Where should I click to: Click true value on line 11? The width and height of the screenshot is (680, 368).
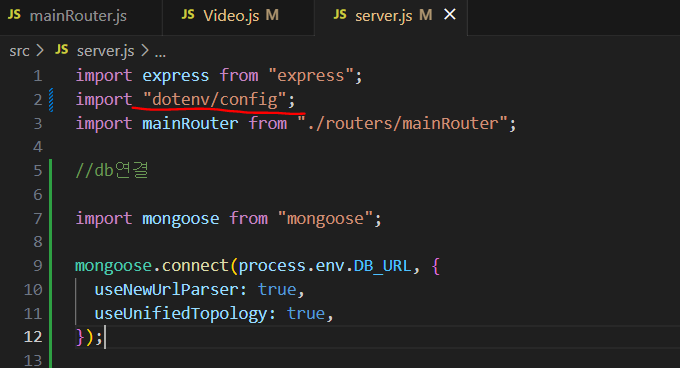tap(306, 313)
